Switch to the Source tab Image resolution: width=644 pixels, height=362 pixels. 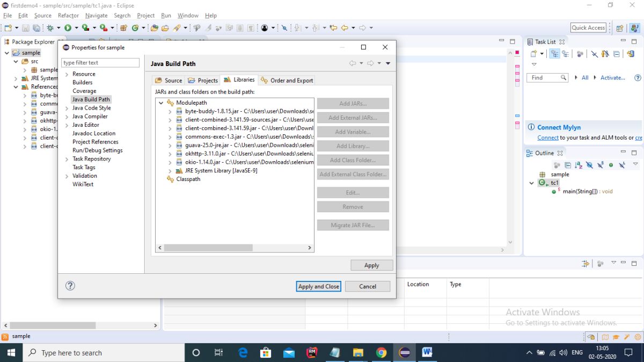click(169, 81)
